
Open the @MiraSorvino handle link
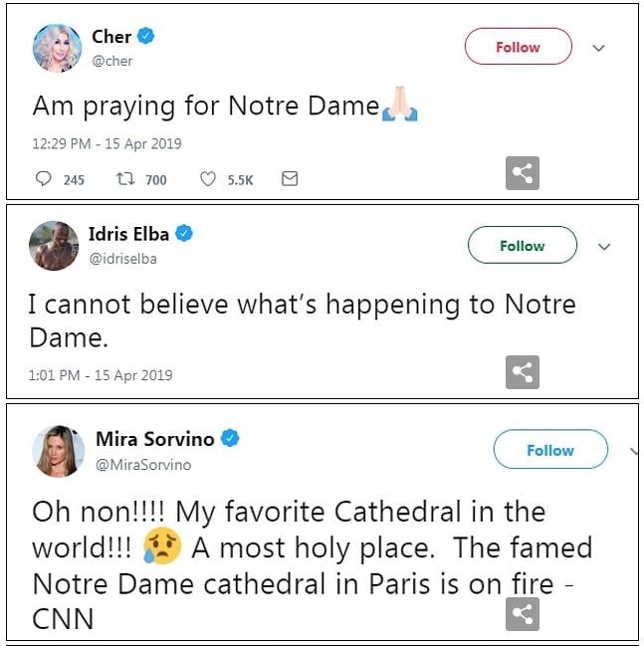point(143,465)
